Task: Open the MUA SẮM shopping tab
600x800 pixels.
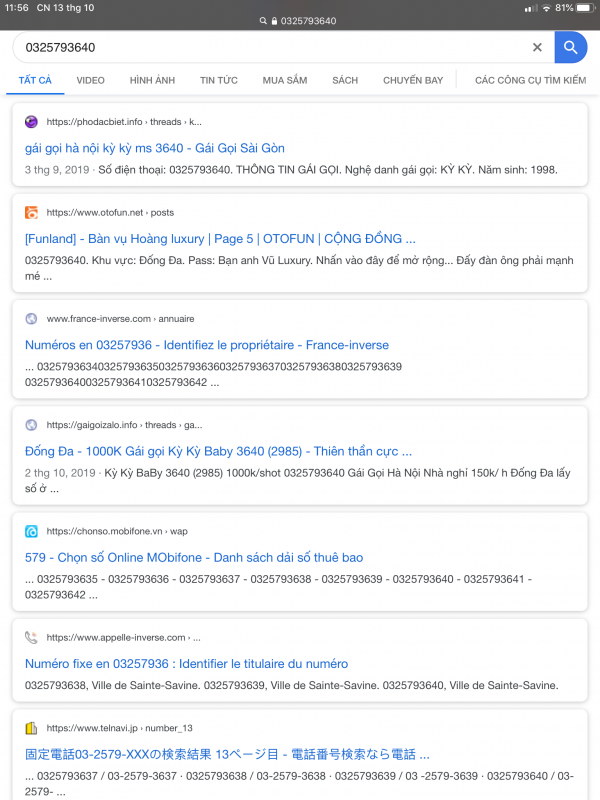Action: tap(285, 80)
